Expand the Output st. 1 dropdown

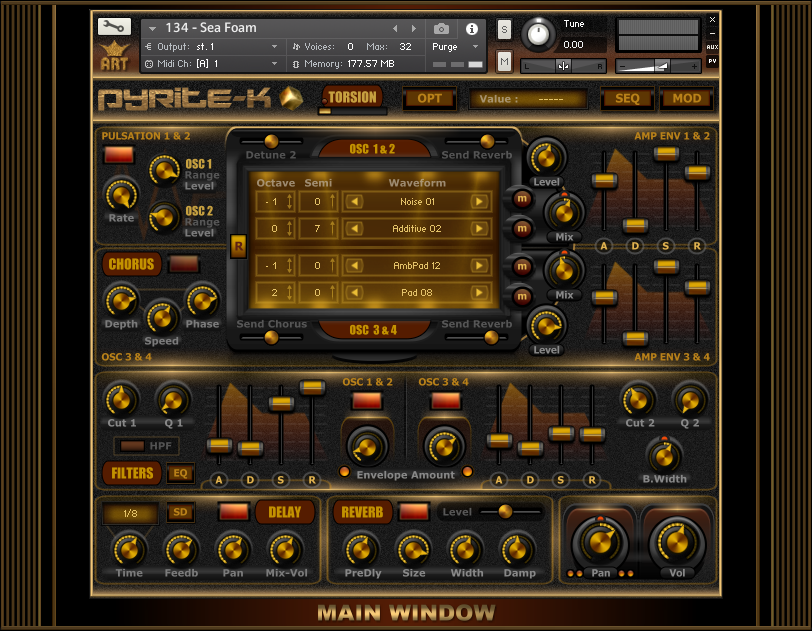coord(274,47)
